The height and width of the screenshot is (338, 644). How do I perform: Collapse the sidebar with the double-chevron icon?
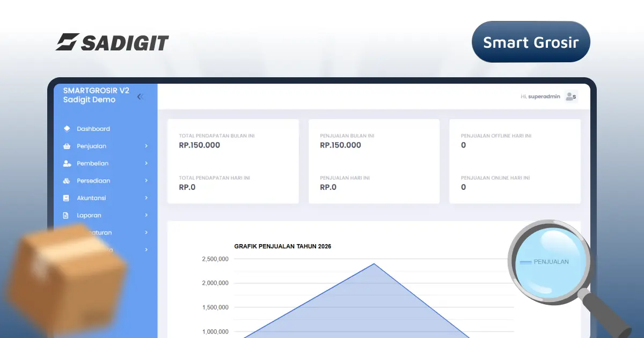pyautogui.click(x=140, y=97)
